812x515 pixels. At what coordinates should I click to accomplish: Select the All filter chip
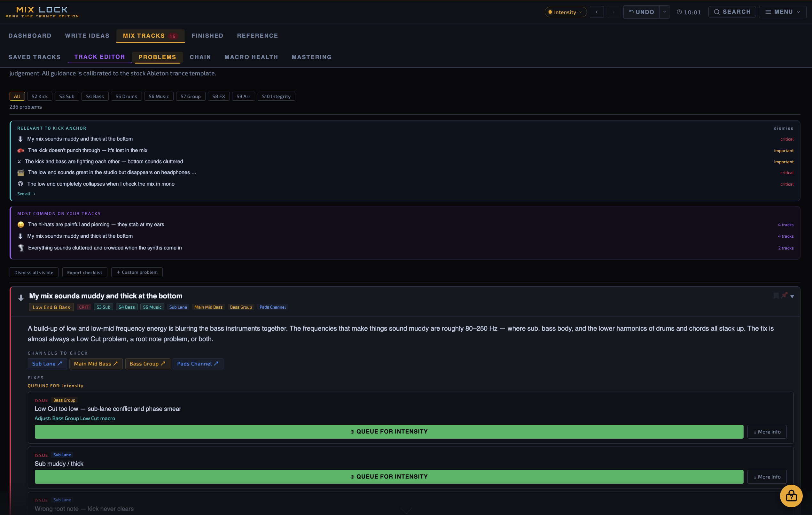point(17,96)
